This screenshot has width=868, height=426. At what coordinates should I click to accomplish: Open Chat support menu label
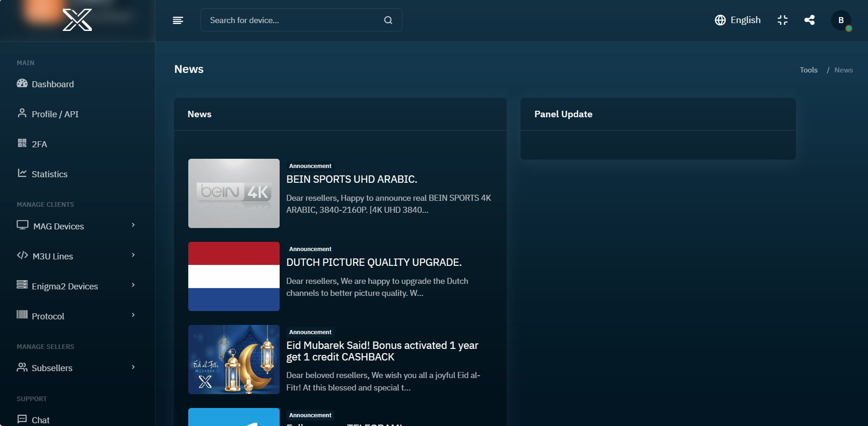[x=41, y=420]
